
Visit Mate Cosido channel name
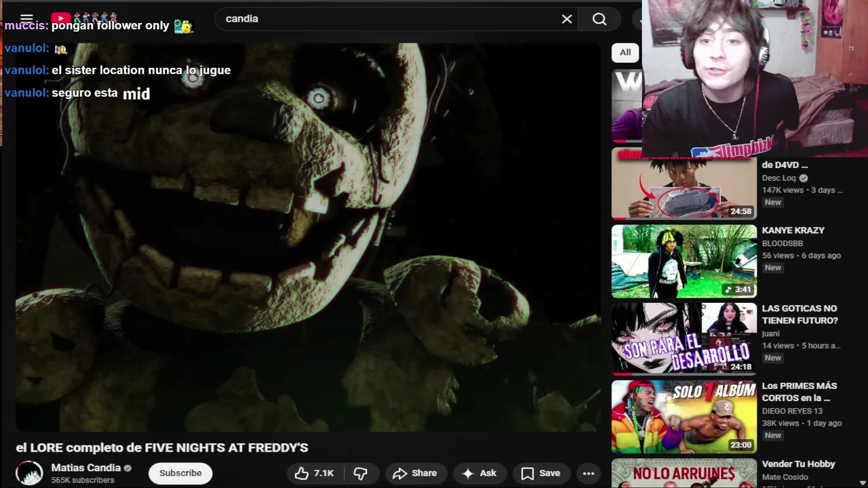(x=786, y=477)
